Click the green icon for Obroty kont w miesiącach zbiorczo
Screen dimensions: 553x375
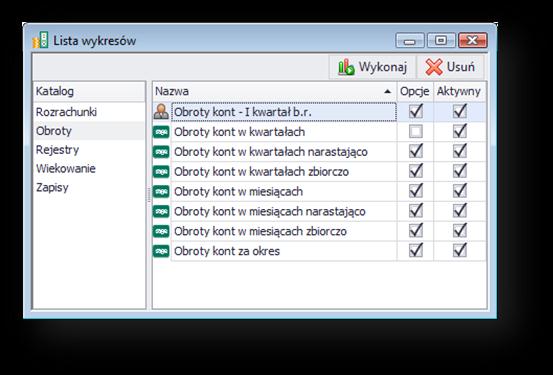click(x=161, y=231)
